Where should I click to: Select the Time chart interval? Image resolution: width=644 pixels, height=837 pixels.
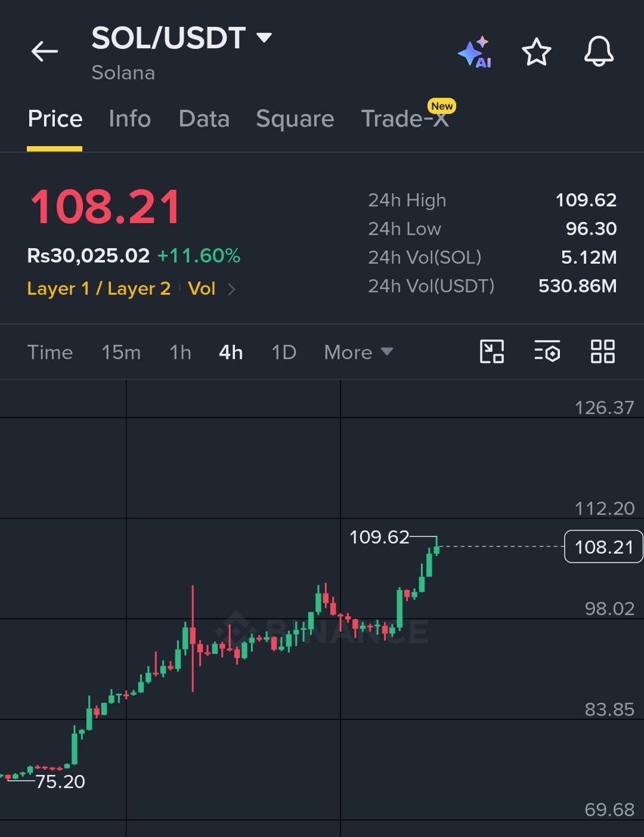[50, 352]
